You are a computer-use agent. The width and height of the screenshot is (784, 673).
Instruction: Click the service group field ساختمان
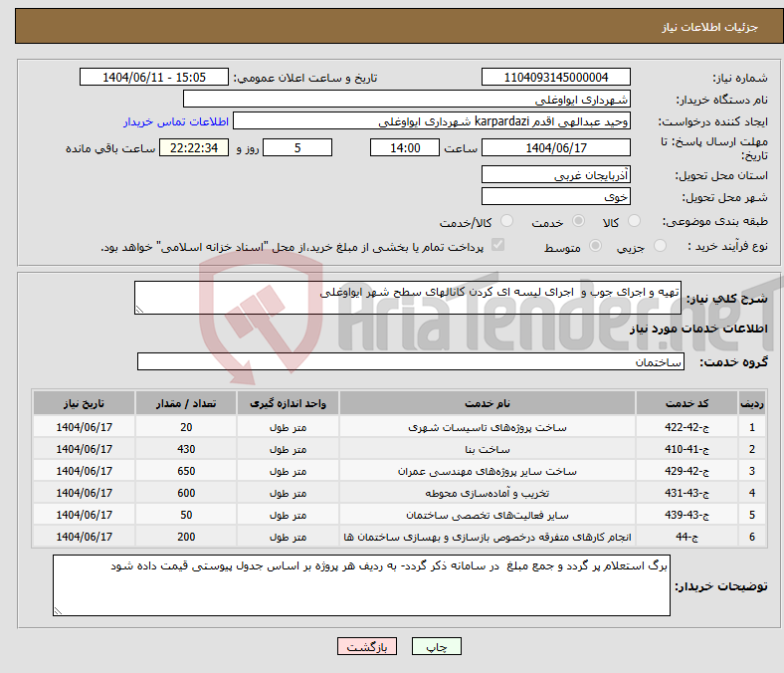click(411, 361)
